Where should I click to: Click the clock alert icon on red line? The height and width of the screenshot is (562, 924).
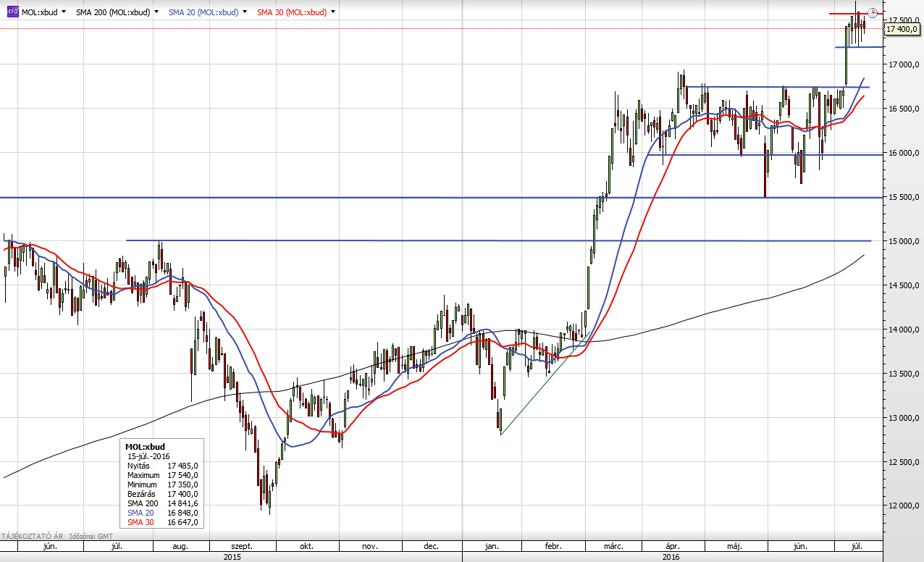[x=873, y=12]
